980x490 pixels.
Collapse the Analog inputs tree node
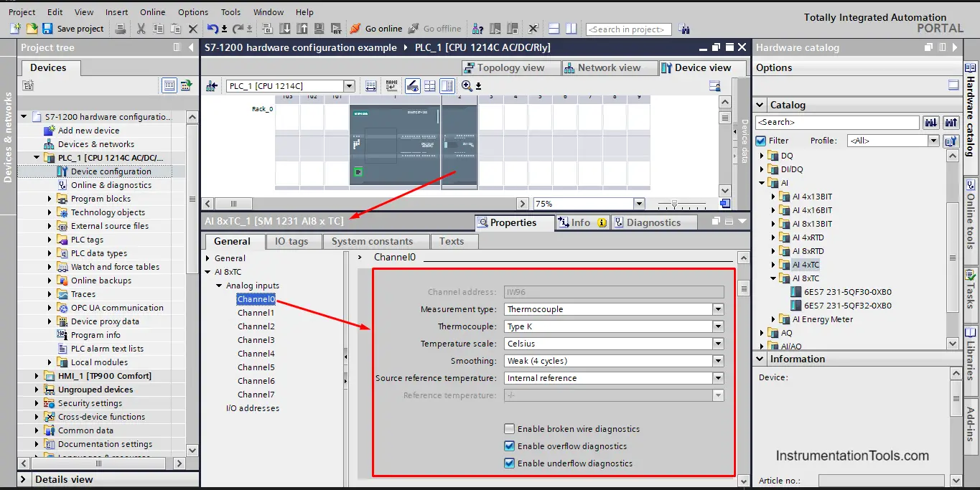tap(219, 286)
